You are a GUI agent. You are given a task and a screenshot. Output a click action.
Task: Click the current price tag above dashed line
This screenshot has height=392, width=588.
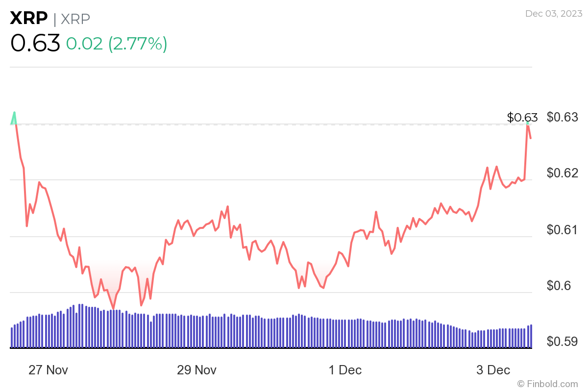(x=522, y=118)
